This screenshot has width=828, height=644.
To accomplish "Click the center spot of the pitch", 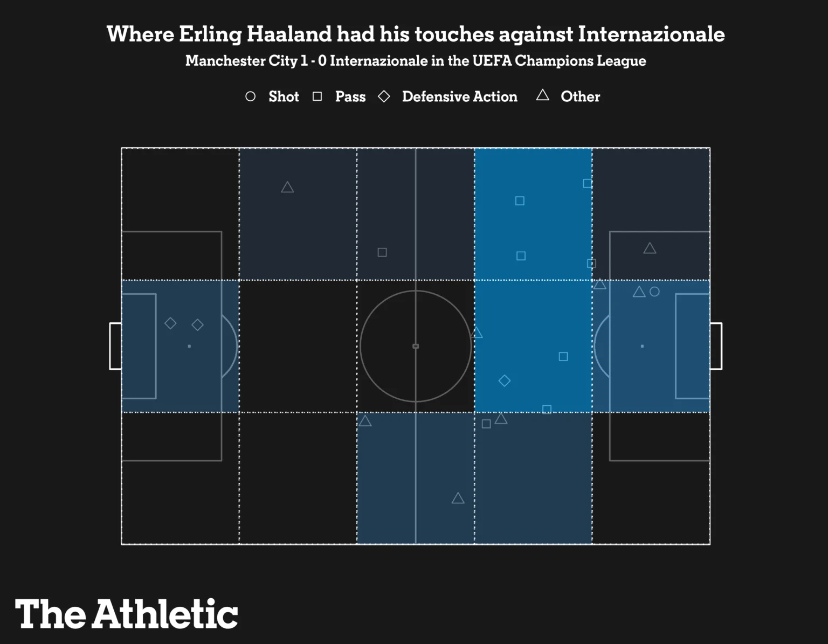I will 416,346.
